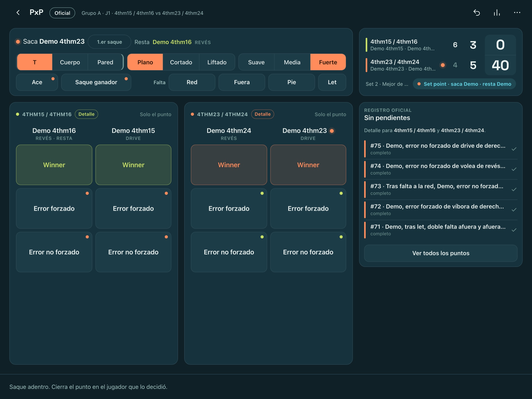Record Error forzado for Demo 4thm23
The image size is (532, 399).
tap(308, 208)
